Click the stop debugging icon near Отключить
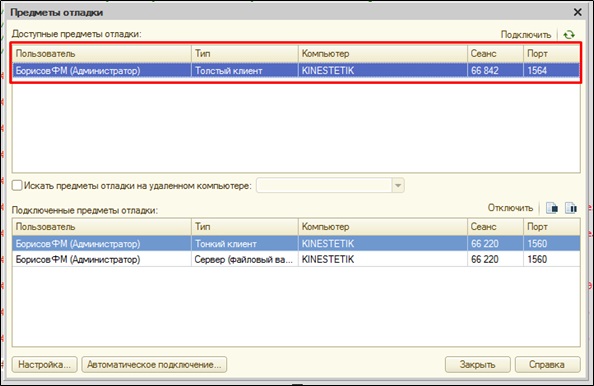 pyautogui.click(x=552, y=208)
